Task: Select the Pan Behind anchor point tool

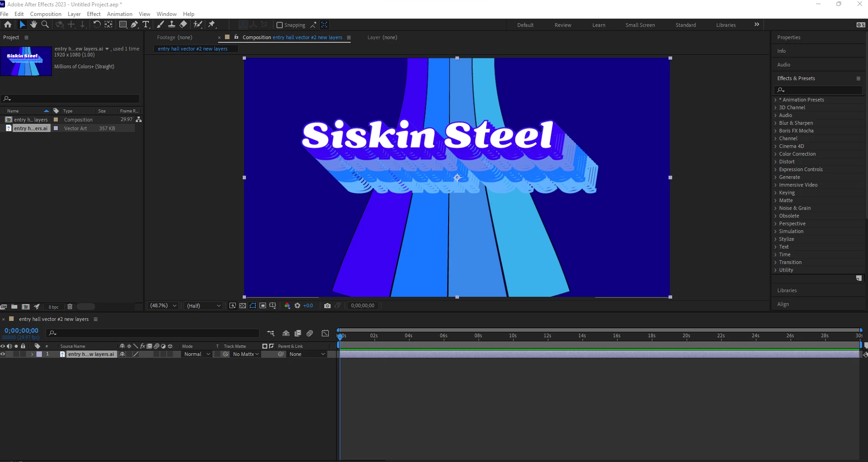Action: tap(108, 25)
